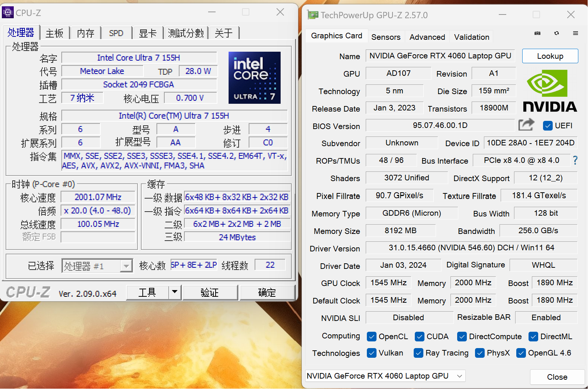The image size is (588, 389).
Task: Click the GPU-Z screenshot camera icon
Action: coord(537,33)
